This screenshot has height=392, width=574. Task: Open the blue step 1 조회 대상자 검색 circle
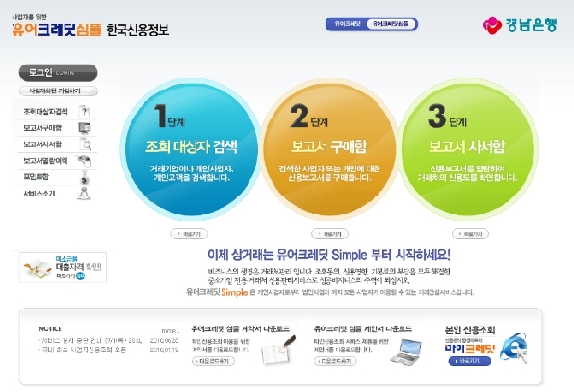[x=191, y=149]
